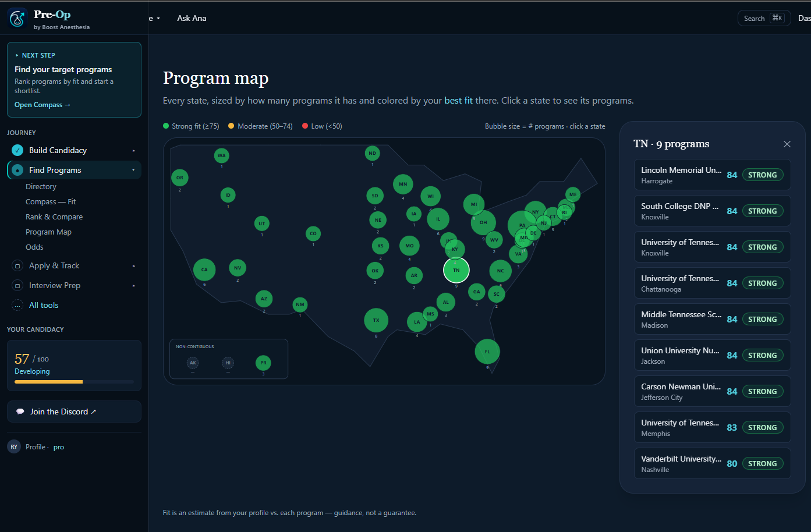Click the Interview Prep step icon
The image size is (811, 532).
coord(17,286)
